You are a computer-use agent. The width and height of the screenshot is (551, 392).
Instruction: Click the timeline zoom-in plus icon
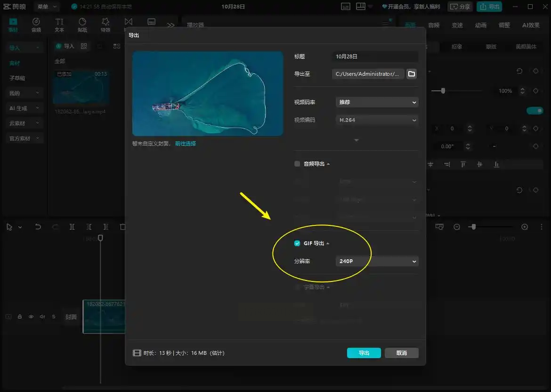525,227
